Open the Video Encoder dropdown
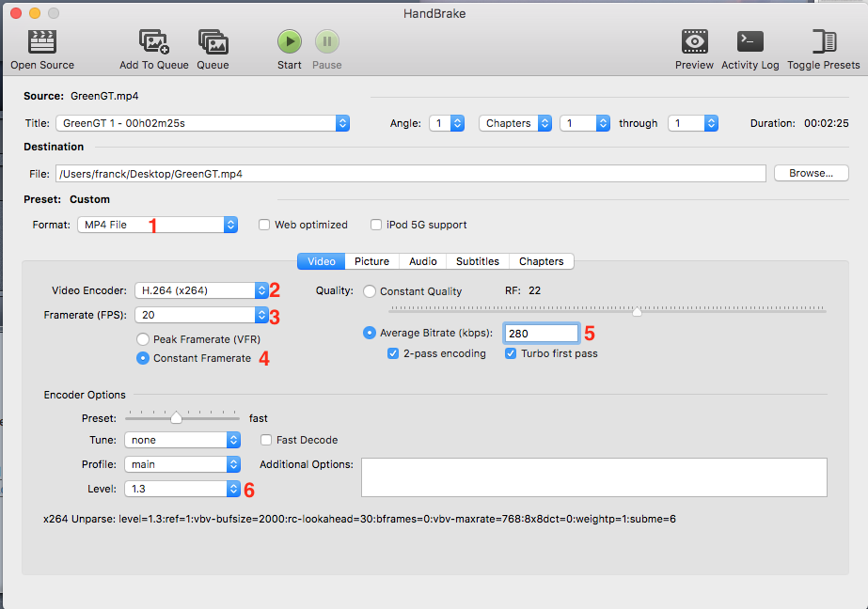868x609 pixels. pyautogui.click(x=201, y=290)
